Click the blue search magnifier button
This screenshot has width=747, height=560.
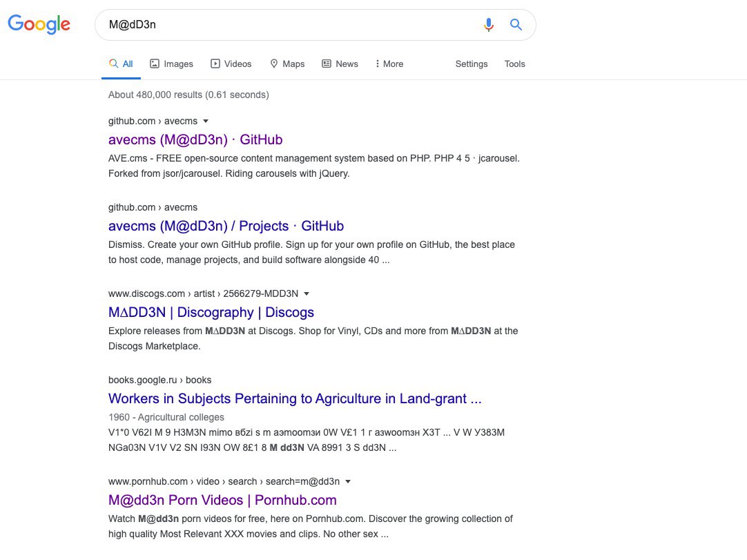(516, 24)
